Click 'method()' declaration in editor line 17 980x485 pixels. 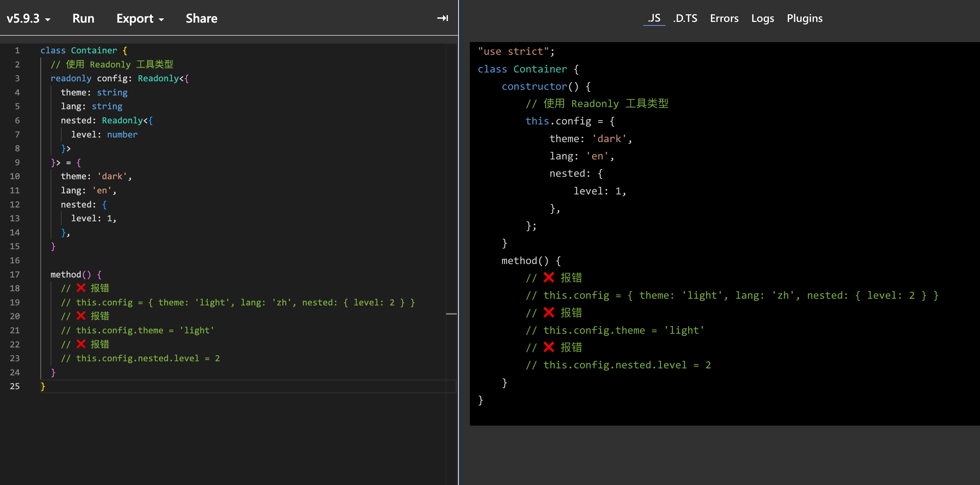point(70,274)
